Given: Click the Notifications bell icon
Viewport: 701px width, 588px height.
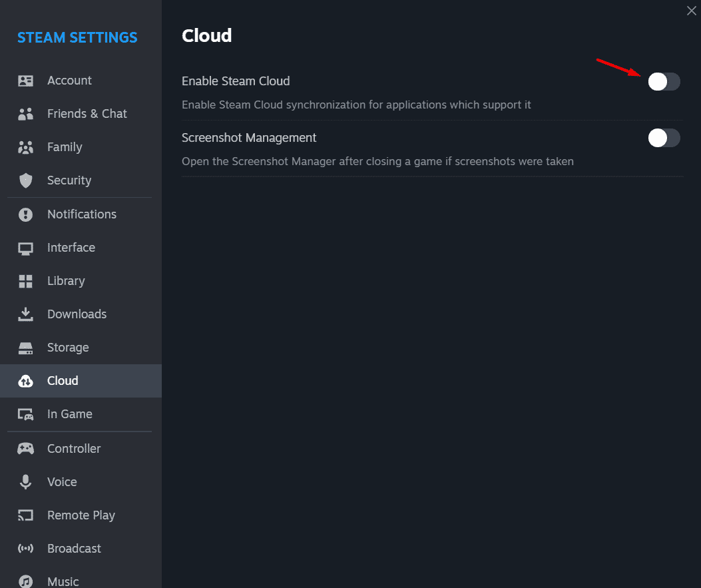Looking at the screenshot, I should [25, 214].
